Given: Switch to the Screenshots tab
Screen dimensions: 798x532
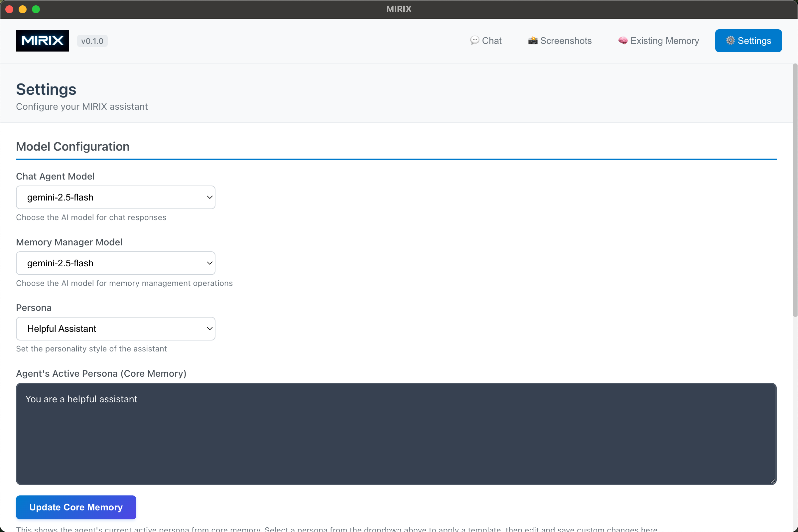Looking at the screenshot, I should [x=560, y=41].
